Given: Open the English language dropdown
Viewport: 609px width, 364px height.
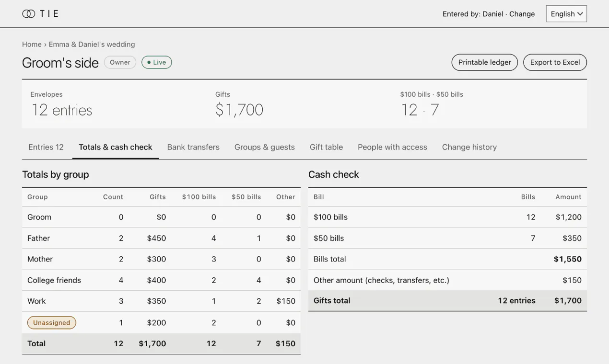Looking at the screenshot, I should [566, 14].
